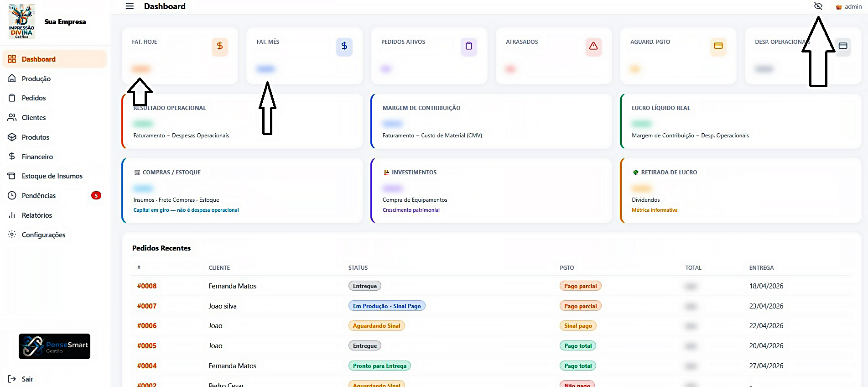Click the Sair logout arrow icon
868x387 pixels.
12,378
